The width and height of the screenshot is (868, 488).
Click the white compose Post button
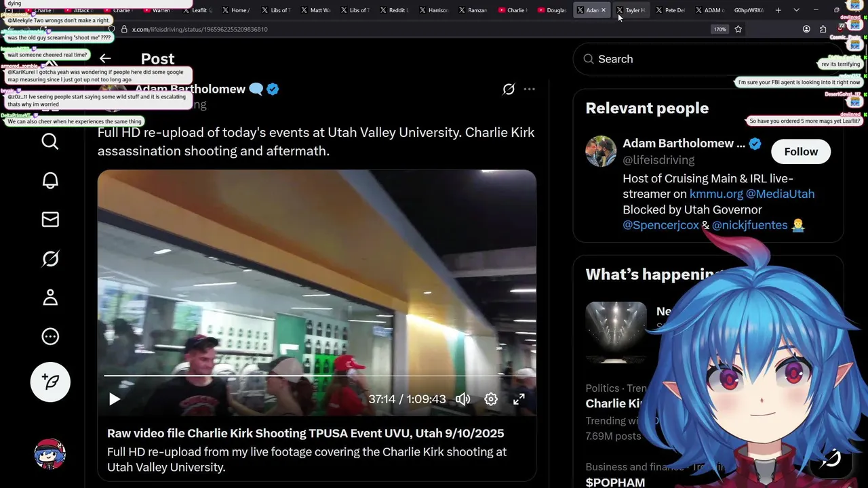tap(50, 382)
